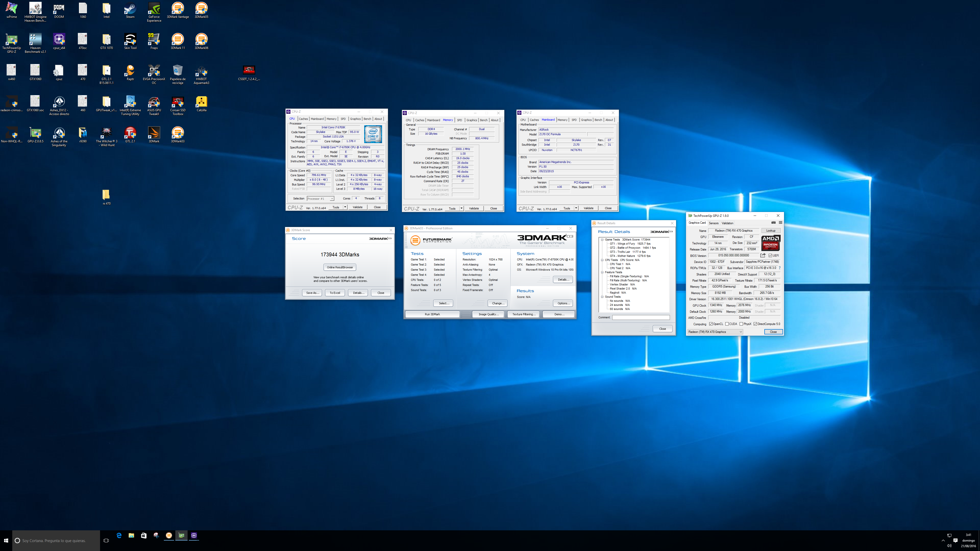Switch to the Validation tab in GPU-Z

coord(727,223)
